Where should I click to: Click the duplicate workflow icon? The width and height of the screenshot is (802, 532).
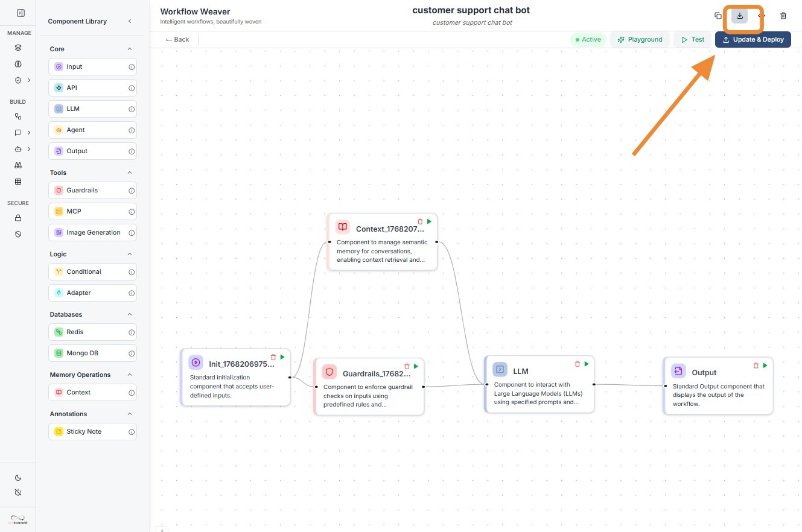(x=718, y=16)
